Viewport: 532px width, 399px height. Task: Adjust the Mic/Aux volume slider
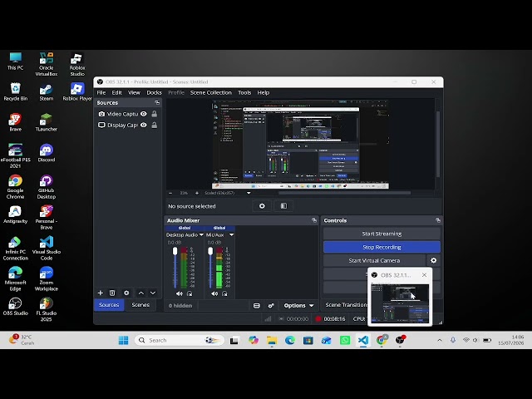[210, 268]
